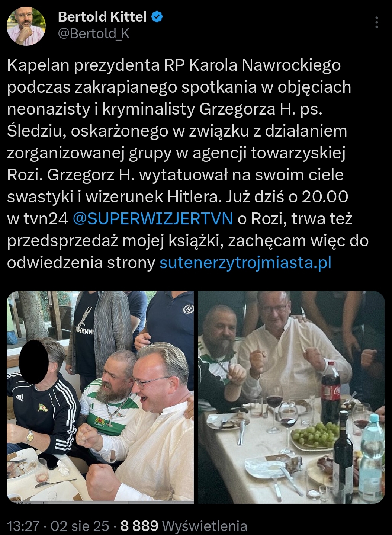
Task: Tap the Bertold Kittel display name
Action: click(103, 16)
